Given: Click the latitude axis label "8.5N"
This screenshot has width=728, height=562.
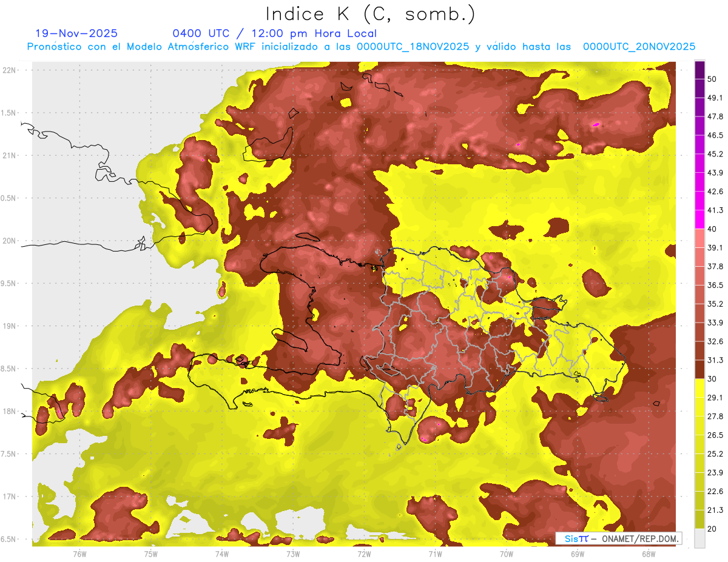Looking at the screenshot, I should (x=9, y=369).
